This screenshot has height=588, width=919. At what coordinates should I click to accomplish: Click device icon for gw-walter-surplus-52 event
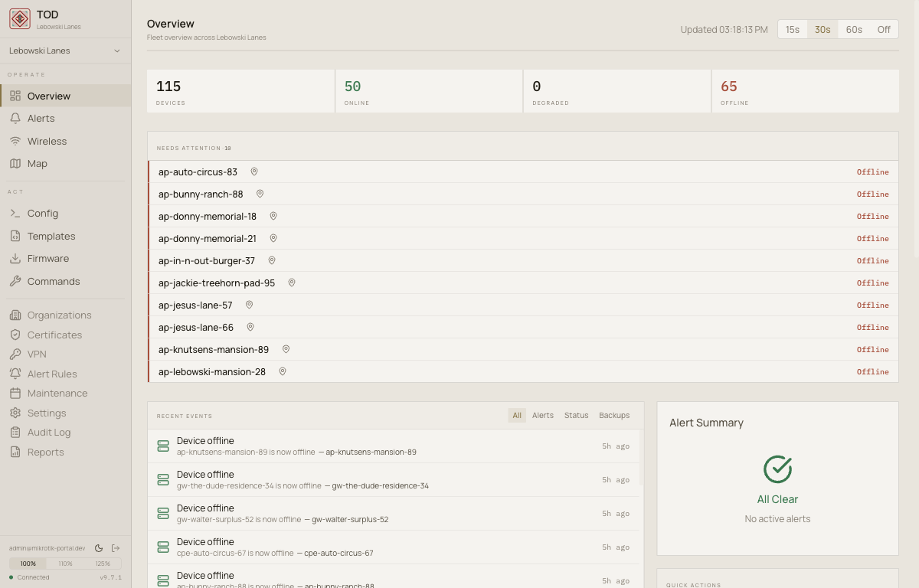coord(163,514)
